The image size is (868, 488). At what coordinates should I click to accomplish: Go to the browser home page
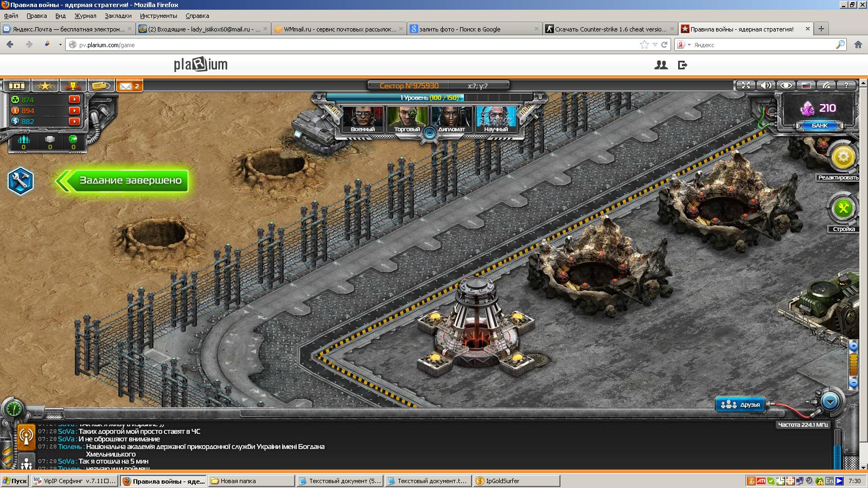tap(858, 45)
